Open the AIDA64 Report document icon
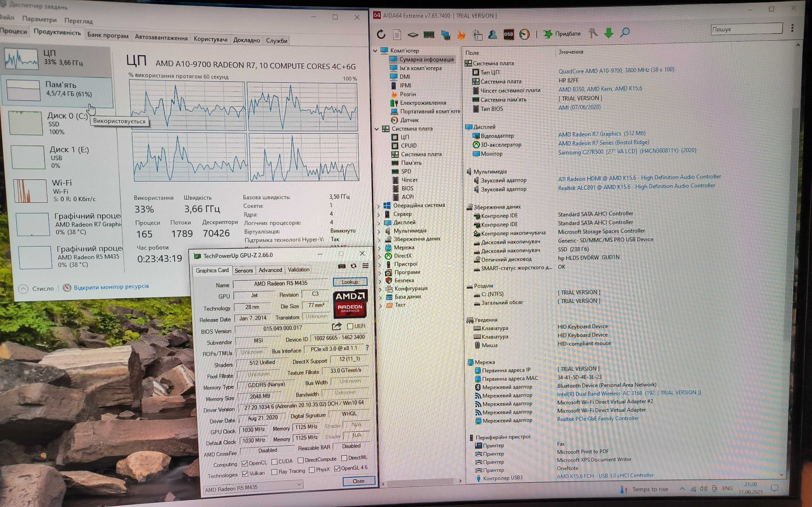Viewport: 812px width, 507px height. [397, 35]
